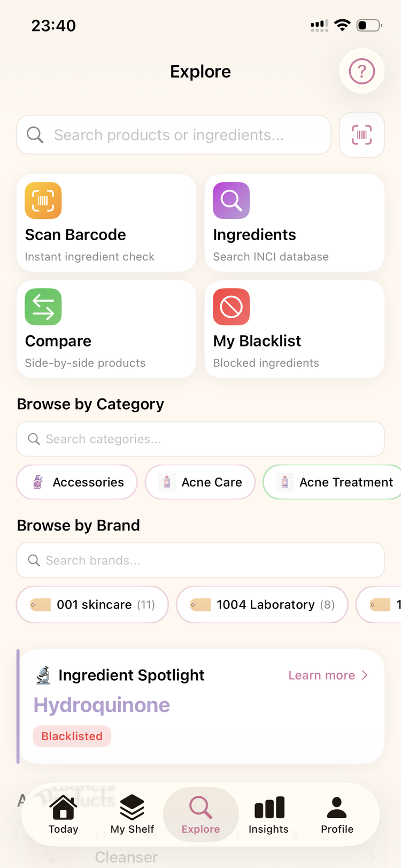401x868 pixels.
Task: Toggle the Acne Care category filter
Action: pyautogui.click(x=200, y=482)
